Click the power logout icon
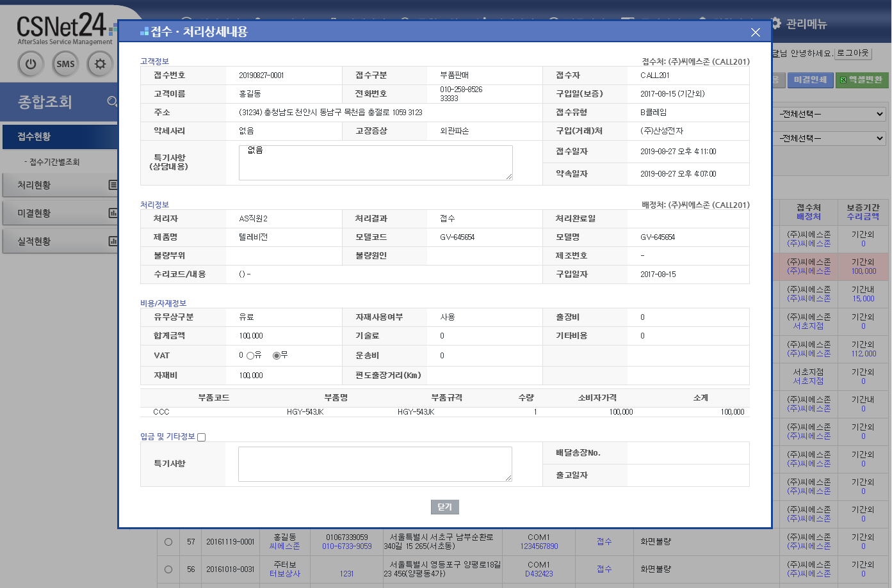The height and width of the screenshot is (588, 892). (x=31, y=64)
